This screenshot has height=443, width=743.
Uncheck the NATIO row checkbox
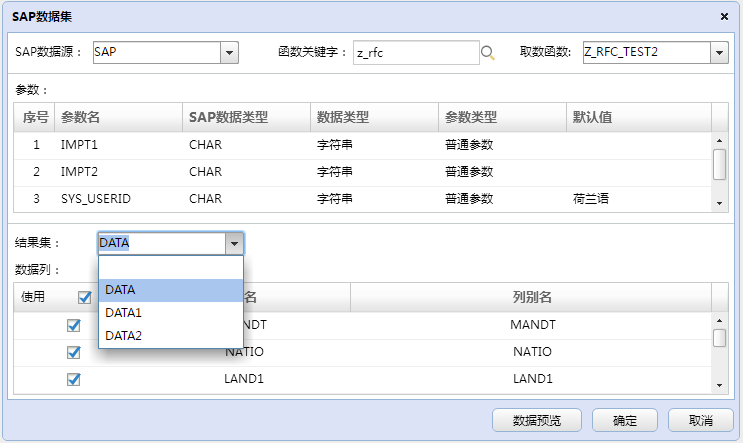pos(73,353)
